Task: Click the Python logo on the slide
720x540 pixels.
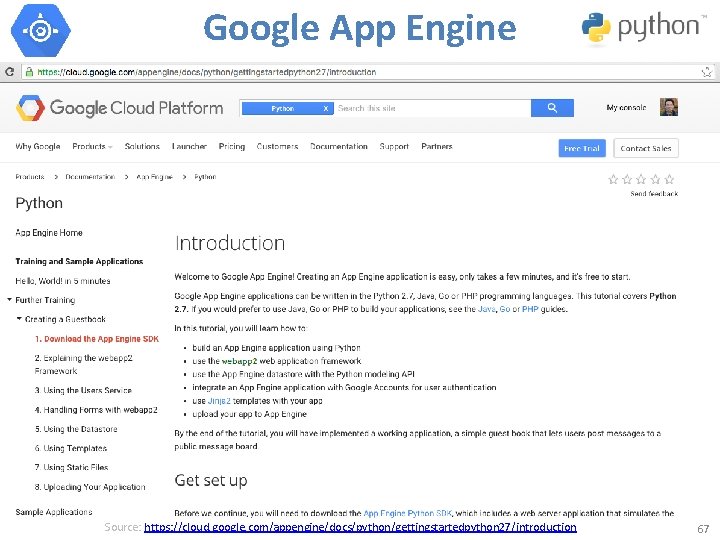Action: coord(644,28)
